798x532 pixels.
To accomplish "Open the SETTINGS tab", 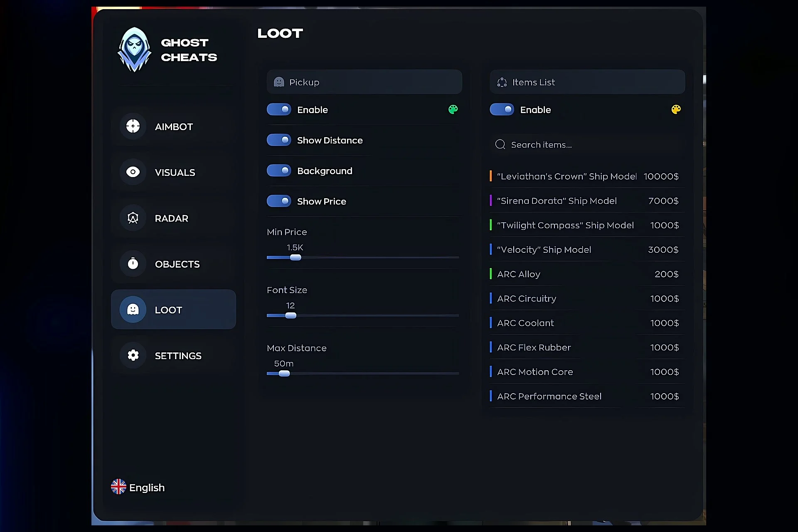I will point(173,355).
